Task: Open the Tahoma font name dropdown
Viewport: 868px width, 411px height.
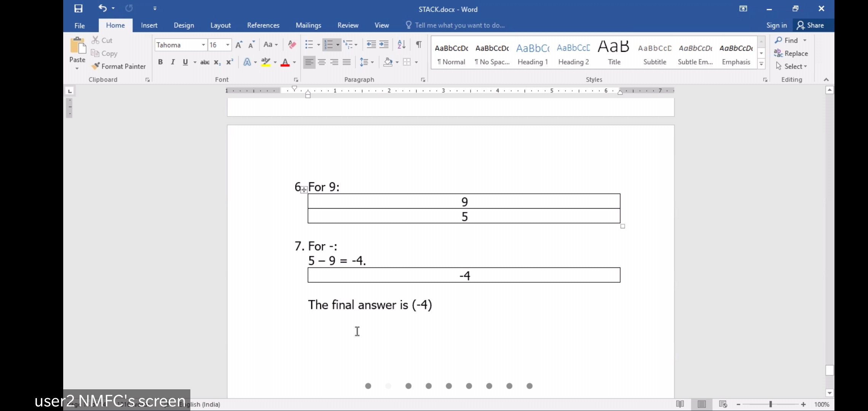Action: 203,45
